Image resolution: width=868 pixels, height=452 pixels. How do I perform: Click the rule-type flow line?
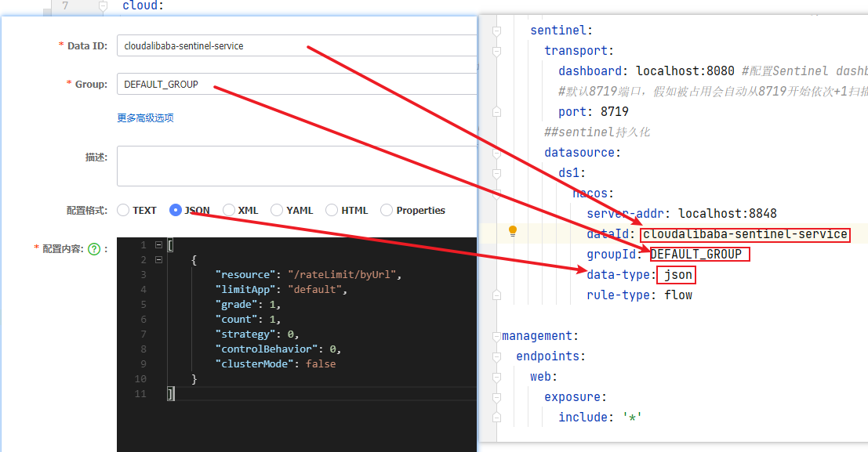(x=639, y=295)
